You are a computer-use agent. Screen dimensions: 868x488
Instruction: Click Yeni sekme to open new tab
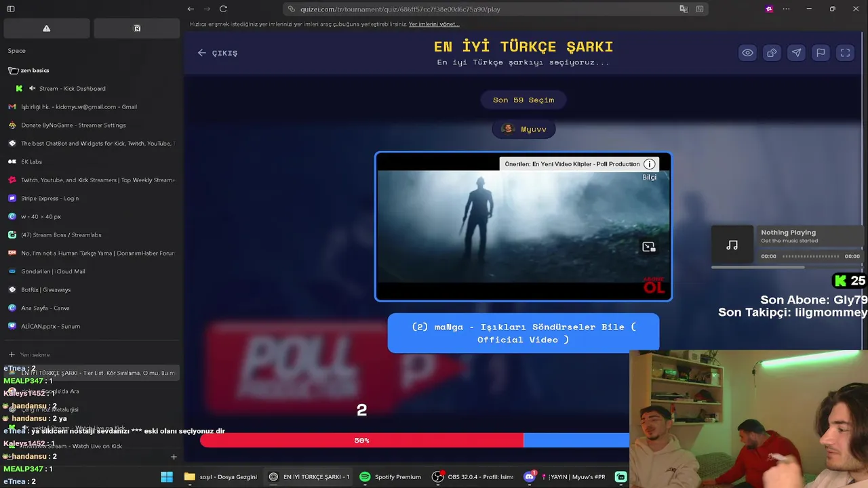91,354
